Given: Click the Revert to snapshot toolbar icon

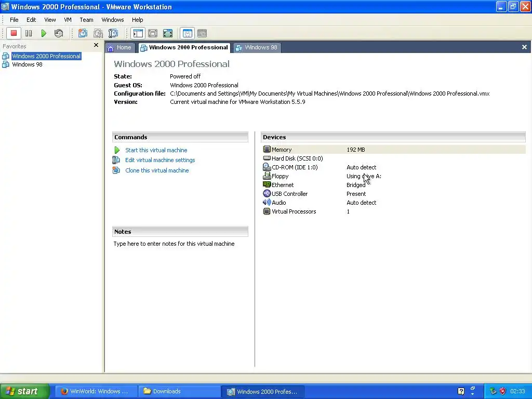Looking at the screenshot, I should click(98, 33).
